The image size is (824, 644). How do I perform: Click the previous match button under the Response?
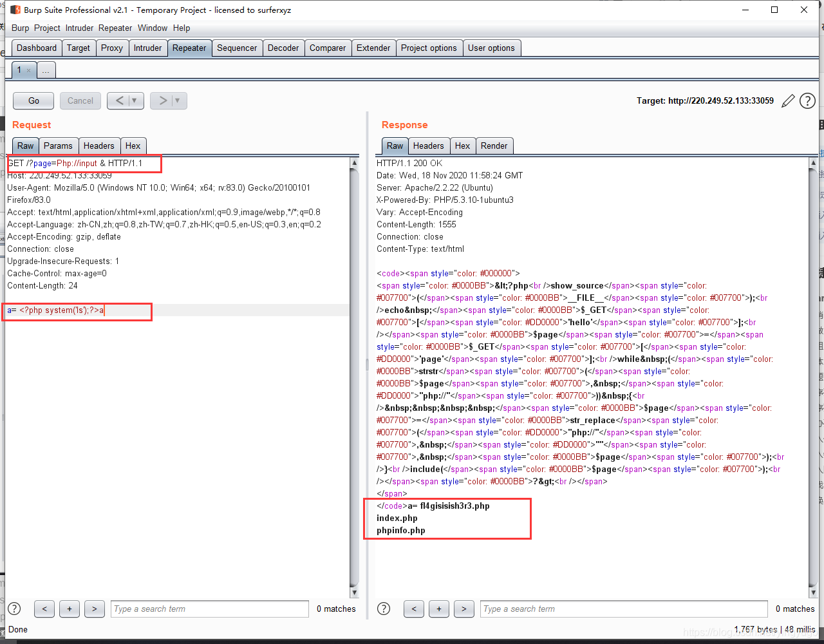[414, 609]
